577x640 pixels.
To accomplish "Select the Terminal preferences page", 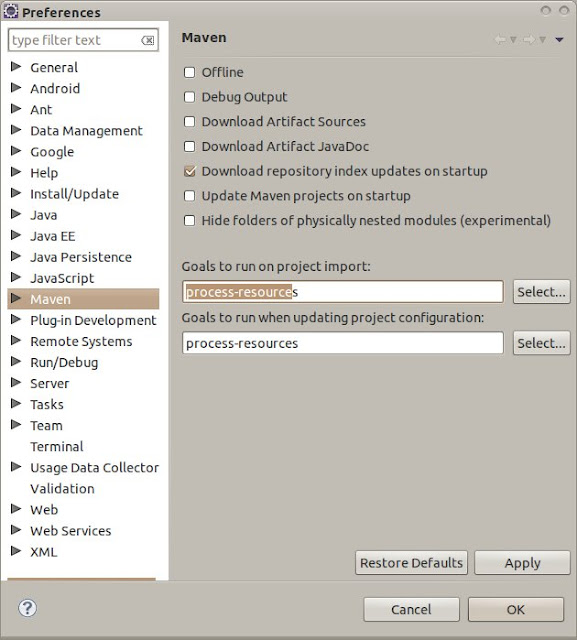I will (57, 447).
